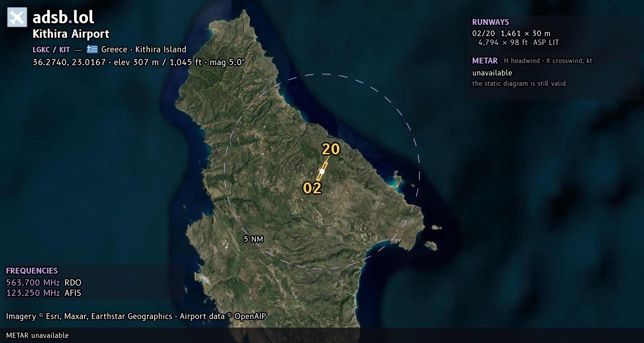Click the "123.250 MHz AFIS" frequency row
Image resolution: width=644 pixels, height=343 pixels.
[44, 293]
